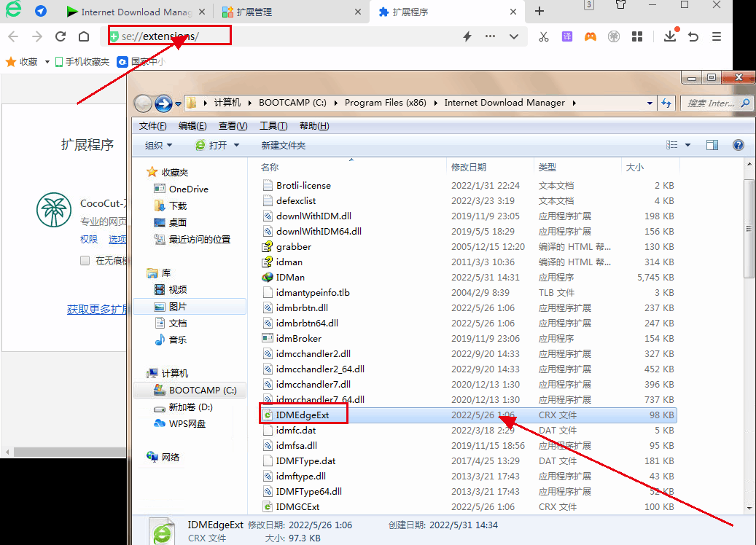This screenshot has height=545, width=756.
Task: Select 下载 in the favorites list
Action: pos(178,206)
